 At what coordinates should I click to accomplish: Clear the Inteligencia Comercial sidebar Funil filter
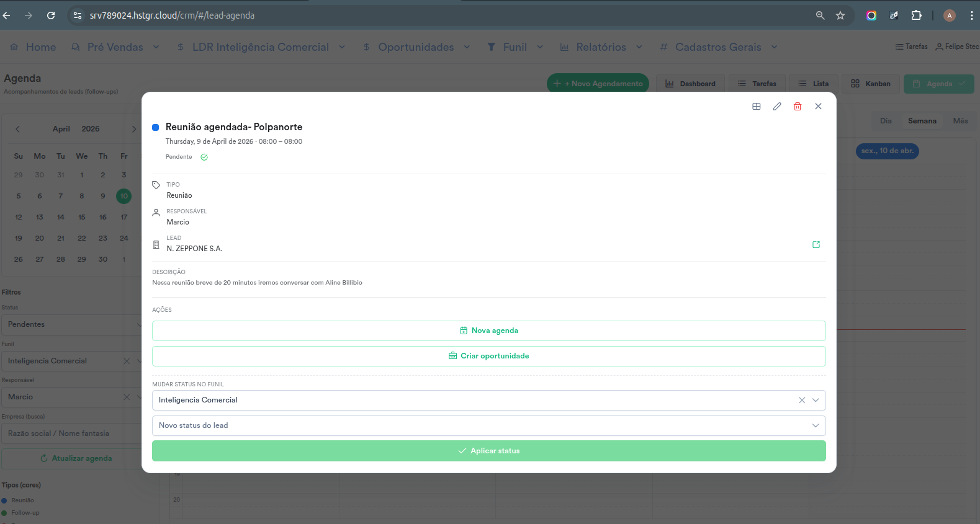coord(127,361)
